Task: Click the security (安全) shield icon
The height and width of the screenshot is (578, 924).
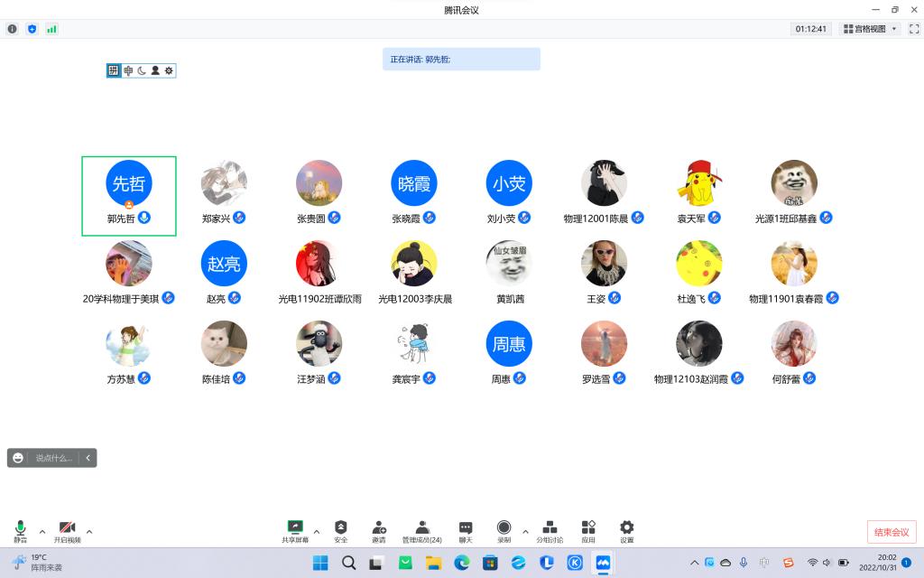Action: point(340,530)
